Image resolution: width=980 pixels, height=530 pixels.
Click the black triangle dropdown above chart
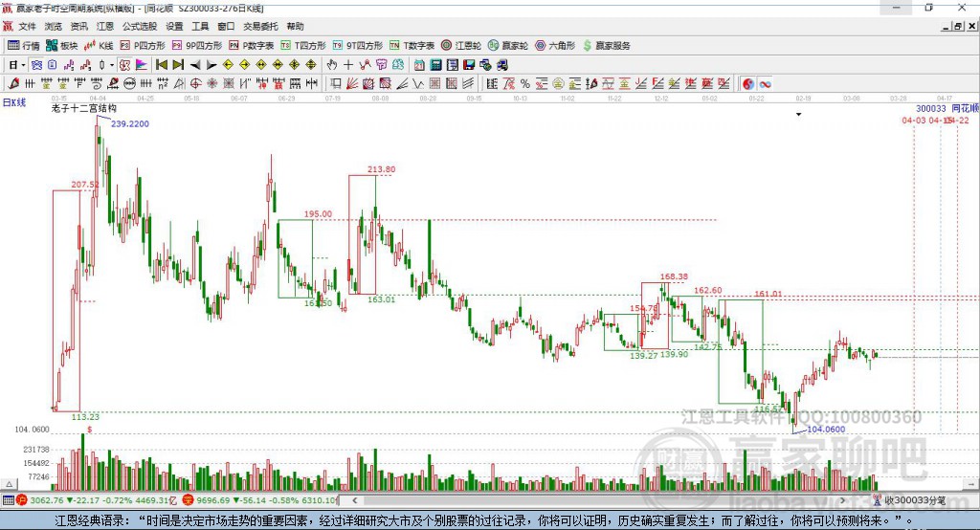pyautogui.click(x=799, y=115)
